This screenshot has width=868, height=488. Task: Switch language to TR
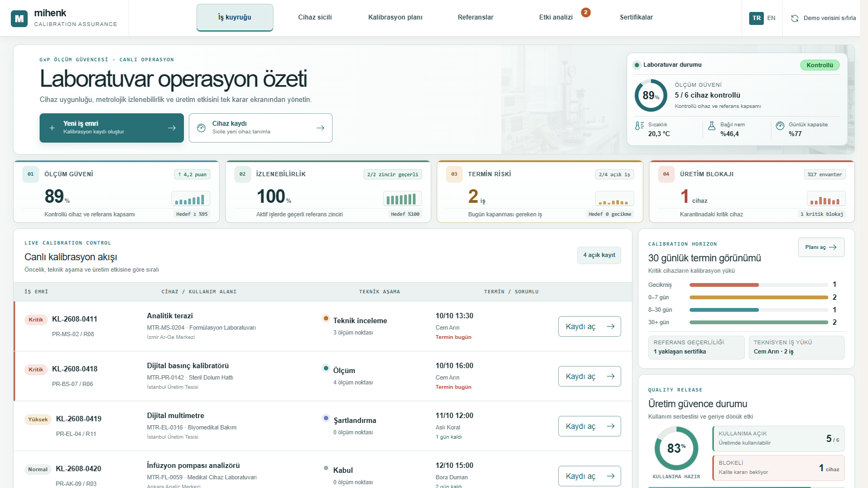click(x=756, y=18)
